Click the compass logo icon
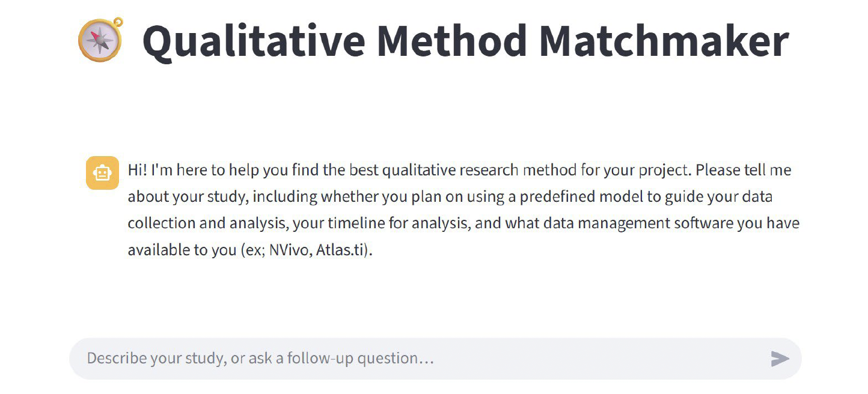 [x=100, y=40]
